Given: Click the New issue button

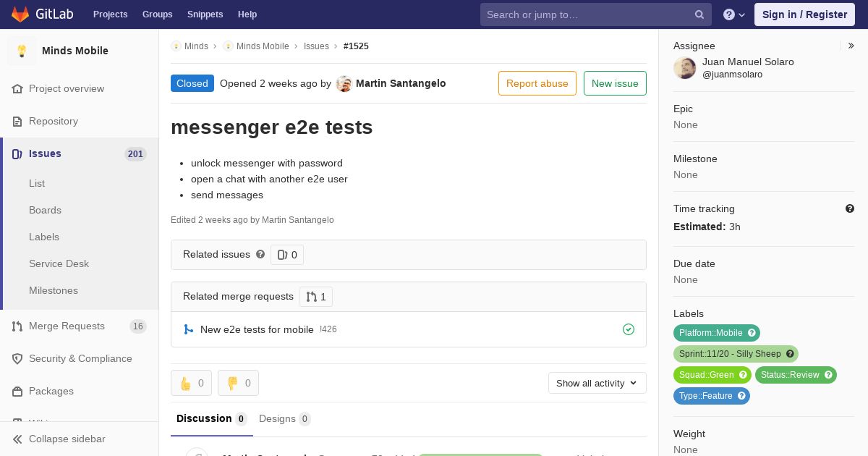Looking at the screenshot, I should (615, 83).
